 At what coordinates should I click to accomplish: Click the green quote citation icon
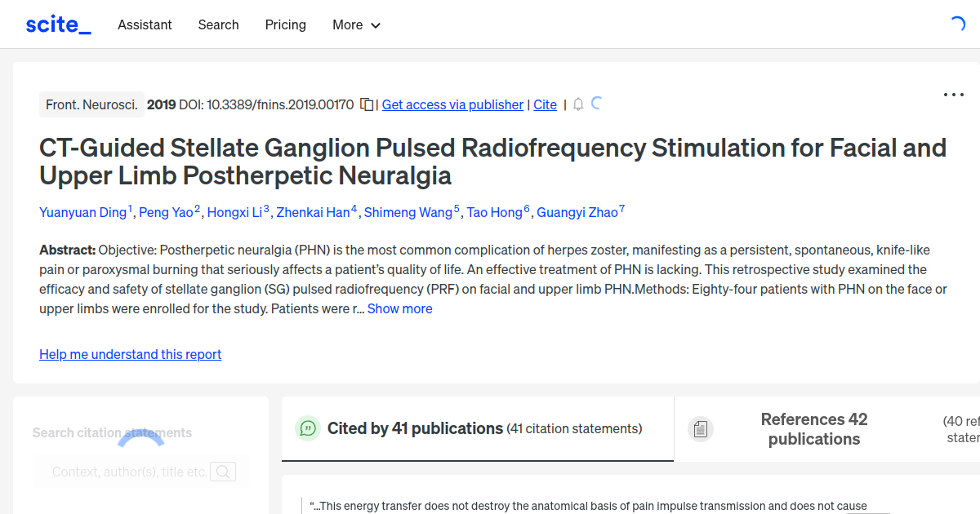point(307,428)
